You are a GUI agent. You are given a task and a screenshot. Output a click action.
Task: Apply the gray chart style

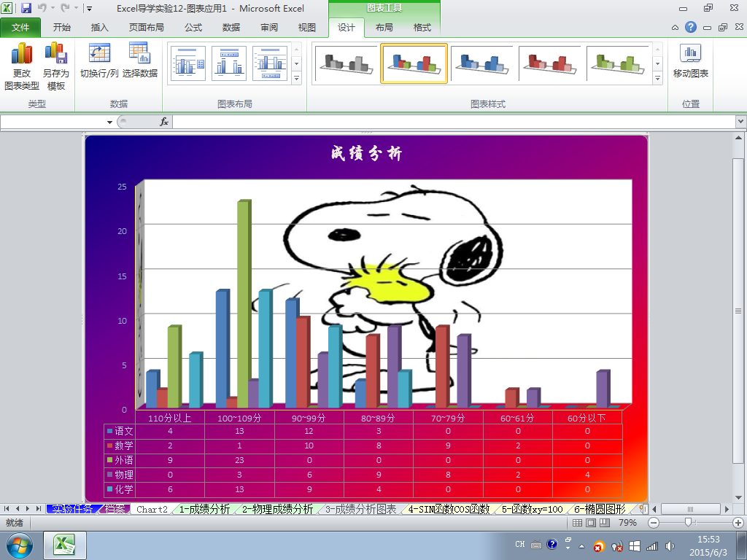coord(346,64)
